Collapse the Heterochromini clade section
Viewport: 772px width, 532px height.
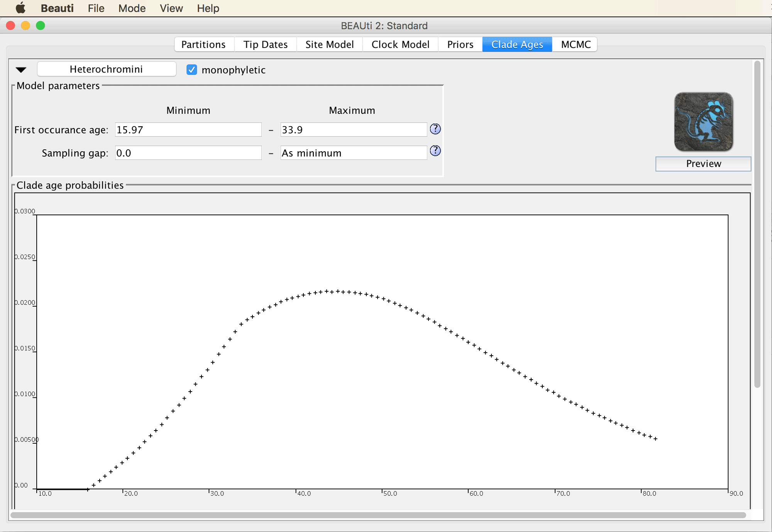21,70
